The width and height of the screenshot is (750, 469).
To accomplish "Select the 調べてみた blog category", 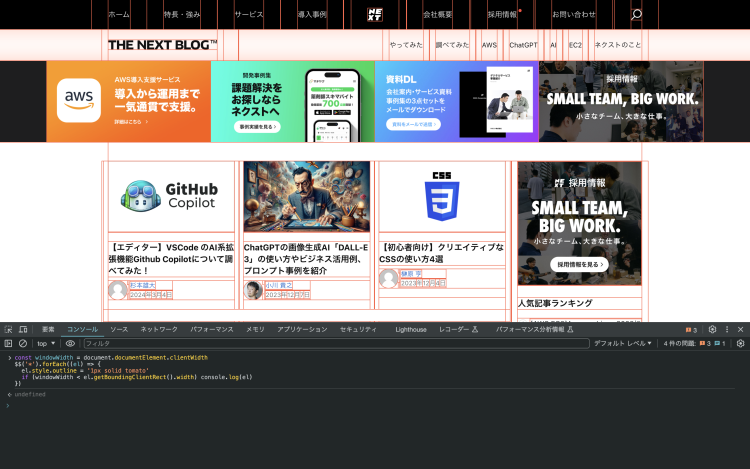I will click(x=452, y=45).
